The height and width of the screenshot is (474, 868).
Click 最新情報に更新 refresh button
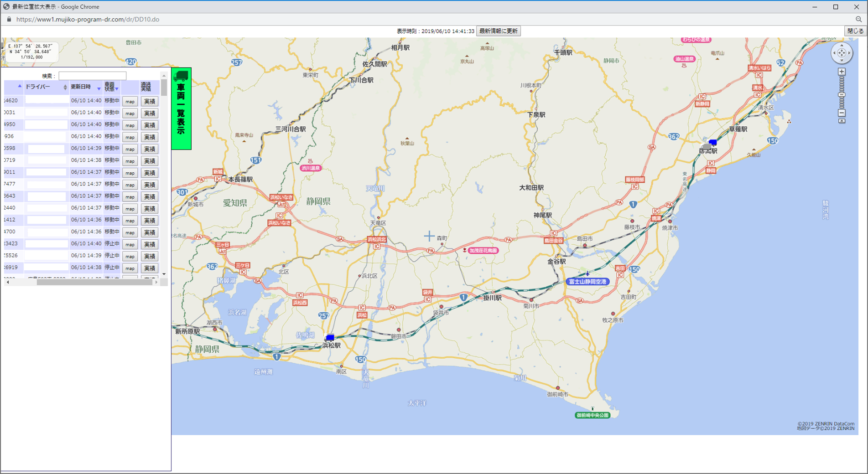click(x=498, y=31)
